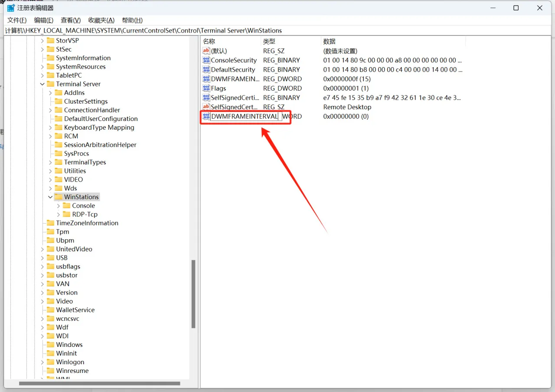555x392 pixels.
Task: Expand the AddIns key
Action: tap(50, 93)
